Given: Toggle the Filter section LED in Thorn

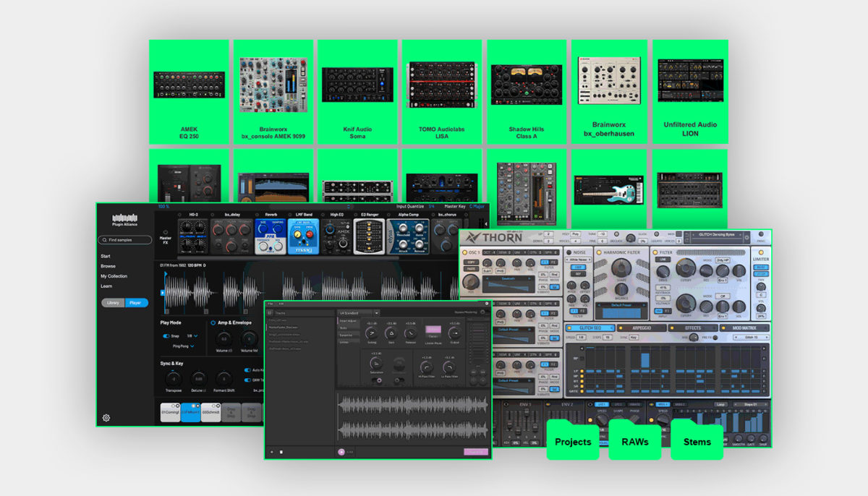Looking at the screenshot, I should click(x=655, y=252).
